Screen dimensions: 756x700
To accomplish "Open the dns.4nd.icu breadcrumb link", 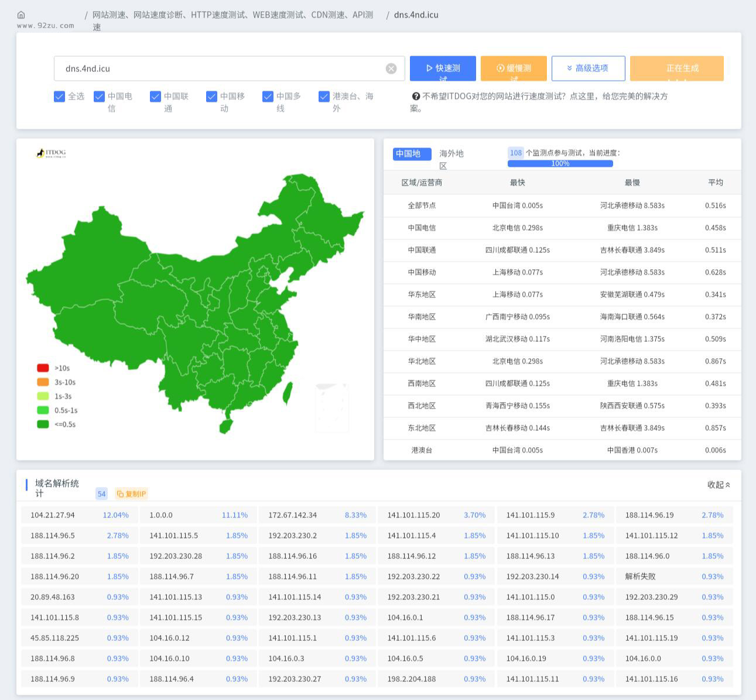I will click(x=416, y=15).
